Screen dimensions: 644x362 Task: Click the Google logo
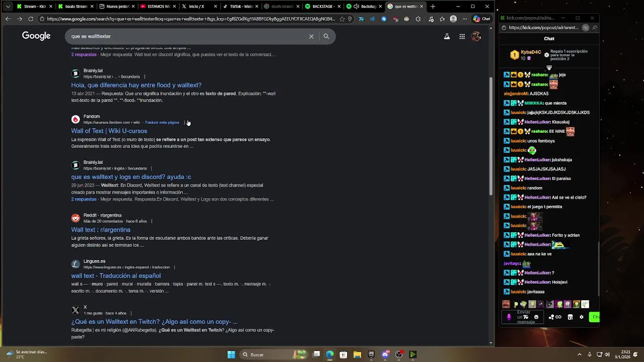[36, 36]
